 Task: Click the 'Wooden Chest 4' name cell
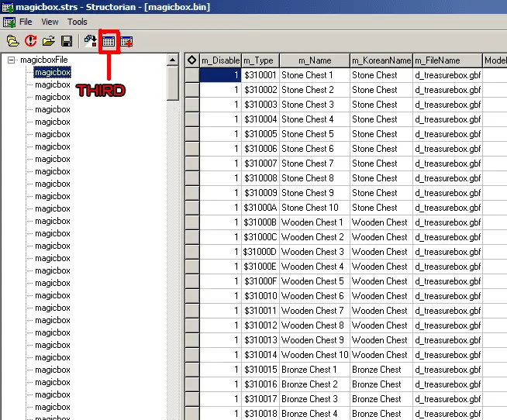coord(315,267)
